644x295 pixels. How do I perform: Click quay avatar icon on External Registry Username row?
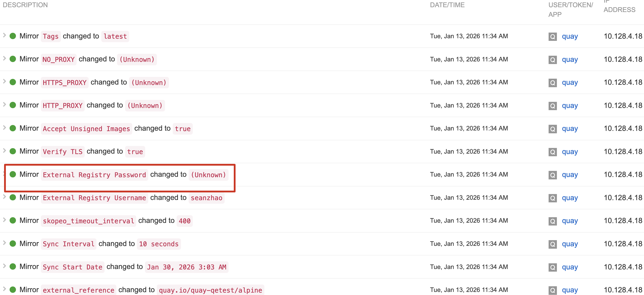tap(553, 198)
